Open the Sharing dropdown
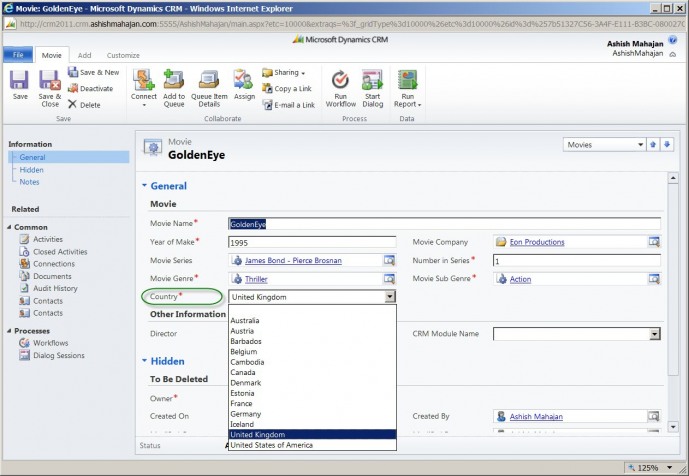The height and width of the screenshot is (476, 689). [x=284, y=73]
